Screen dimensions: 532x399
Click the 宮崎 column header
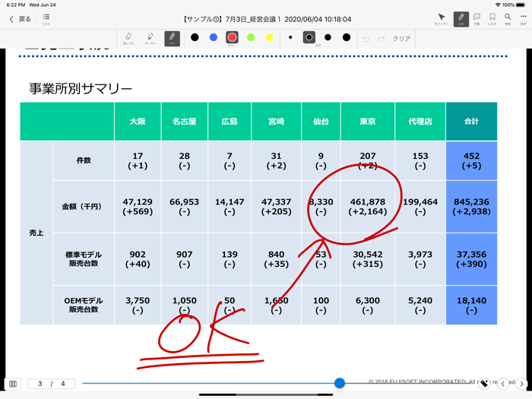(276, 121)
